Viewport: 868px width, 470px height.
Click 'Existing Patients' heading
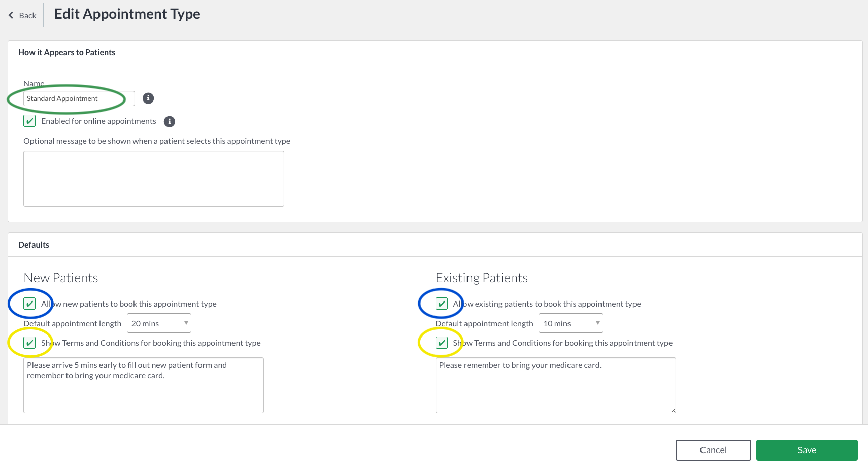(482, 278)
